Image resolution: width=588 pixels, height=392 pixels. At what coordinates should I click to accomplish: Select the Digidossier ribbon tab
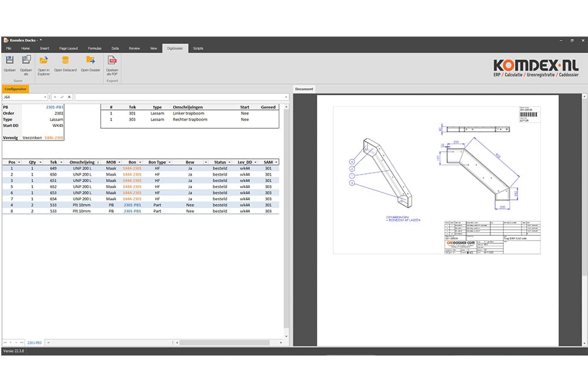175,48
